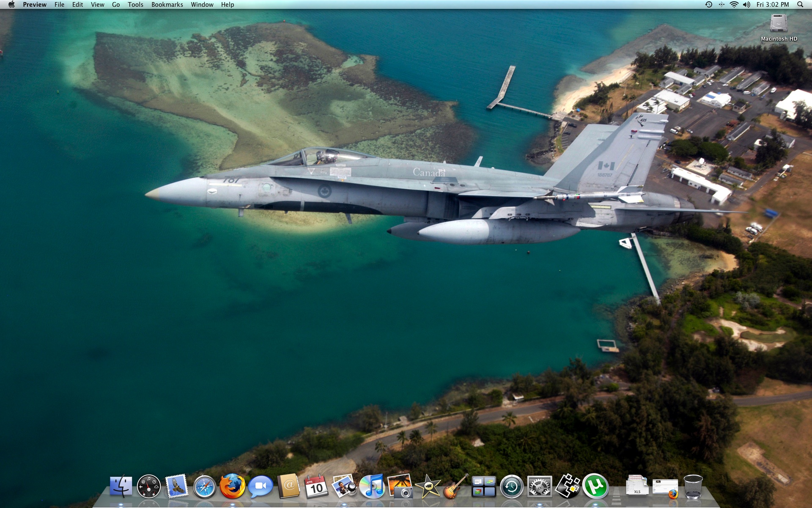This screenshot has height=508, width=812.
Task: Open the iCal calendar icon showing 10
Action: pos(316,487)
